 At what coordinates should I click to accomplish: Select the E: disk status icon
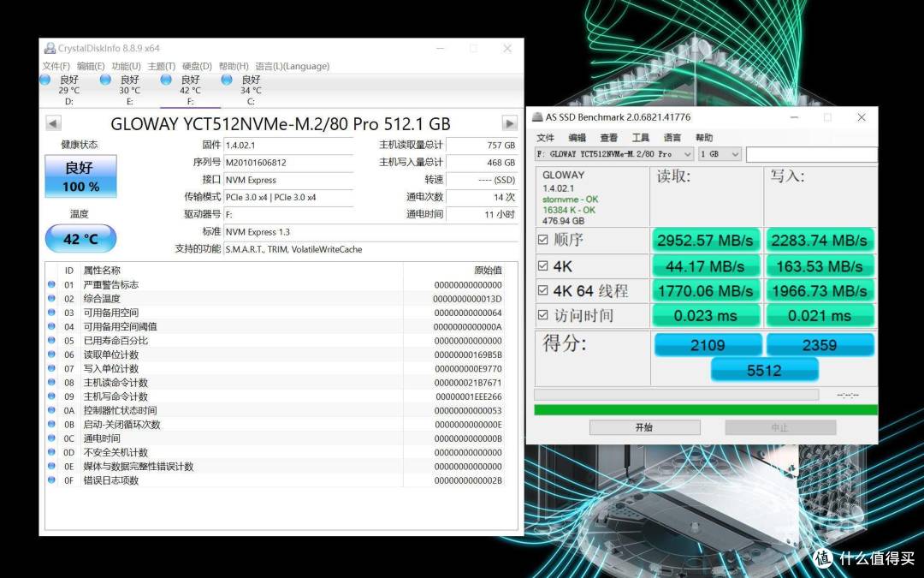click(x=105, y=80)
